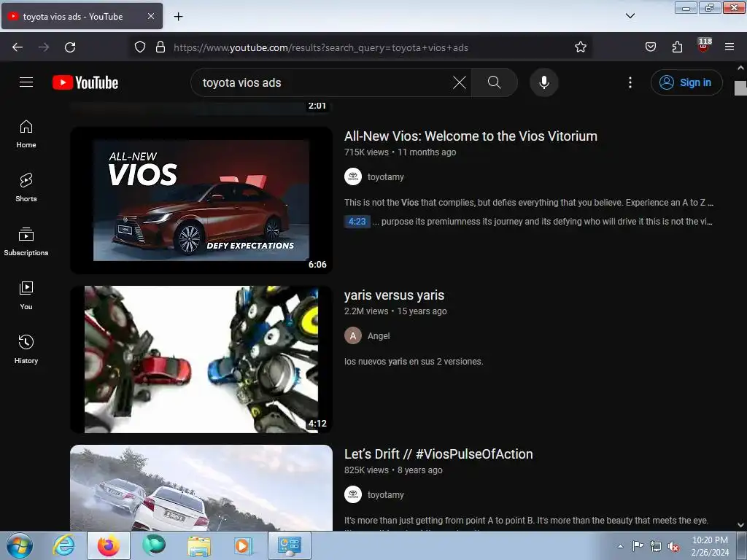747x560 pixels.
Task: Show hidden system tray icons
Action: pyautogui.click(x=620, y=546)
